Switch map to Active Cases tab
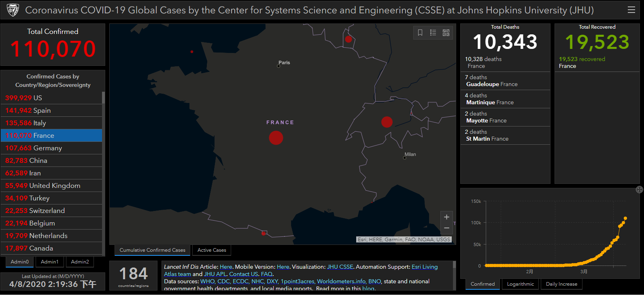 point(212,250)
